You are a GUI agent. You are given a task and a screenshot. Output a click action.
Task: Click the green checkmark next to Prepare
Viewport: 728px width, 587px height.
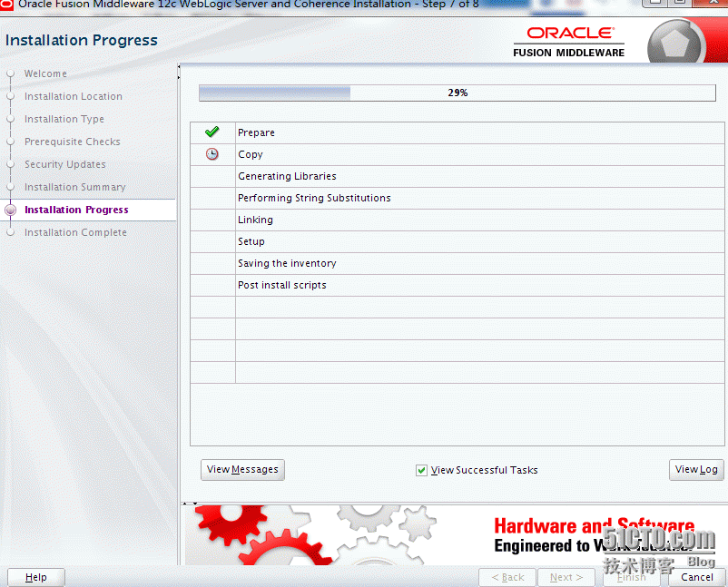pyautogui.click(x=212, y=132)
